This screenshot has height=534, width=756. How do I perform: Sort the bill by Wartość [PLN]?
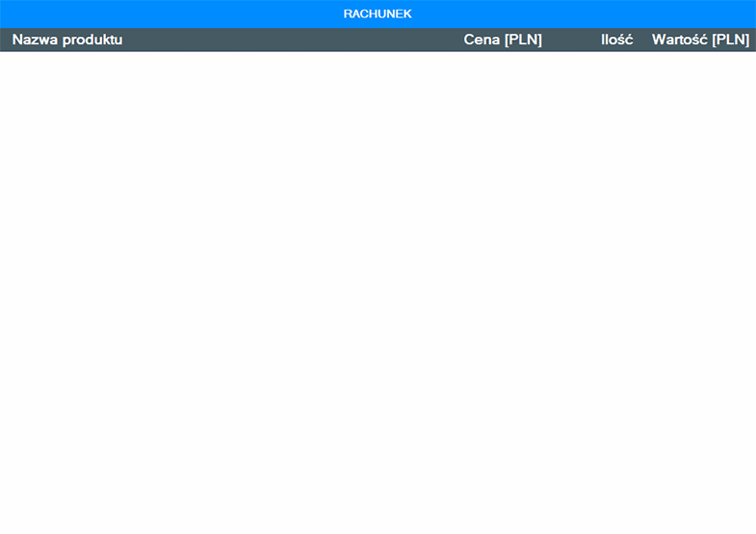click(700, 40)
